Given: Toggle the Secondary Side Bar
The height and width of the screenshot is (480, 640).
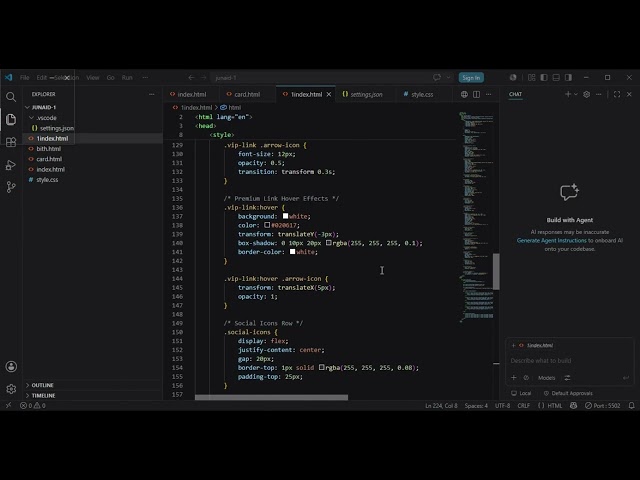Looking at the screenshot, I should pyautogui.click(x=568, y=78).
